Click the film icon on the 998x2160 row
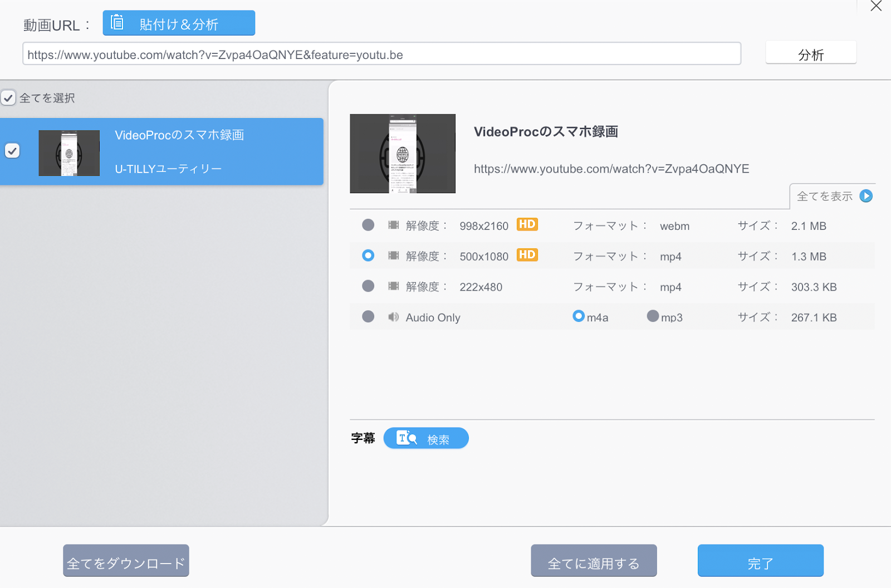 click(x=393, y=225)
